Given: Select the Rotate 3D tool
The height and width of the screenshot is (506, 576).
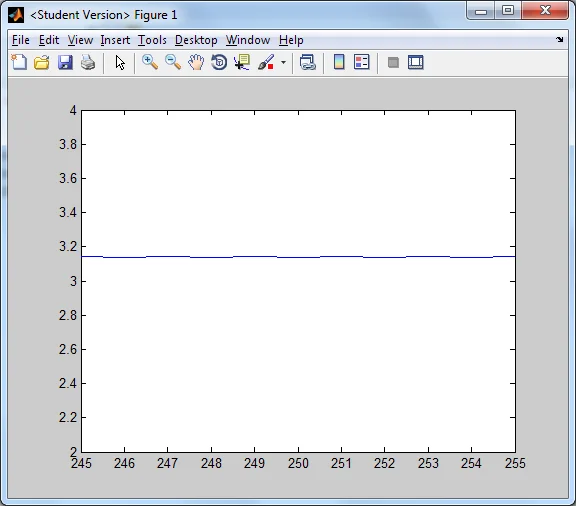Looking at the screenshot, I should [219, 62].
